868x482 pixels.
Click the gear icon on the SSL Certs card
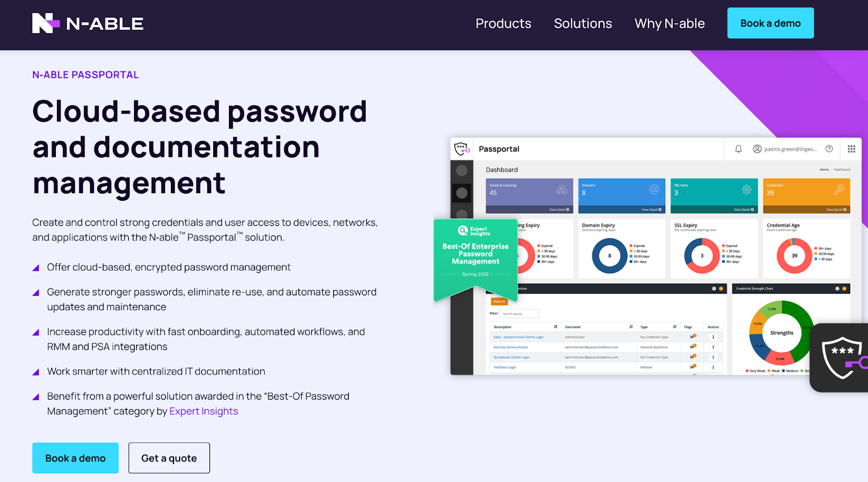[x=746, y=189]
